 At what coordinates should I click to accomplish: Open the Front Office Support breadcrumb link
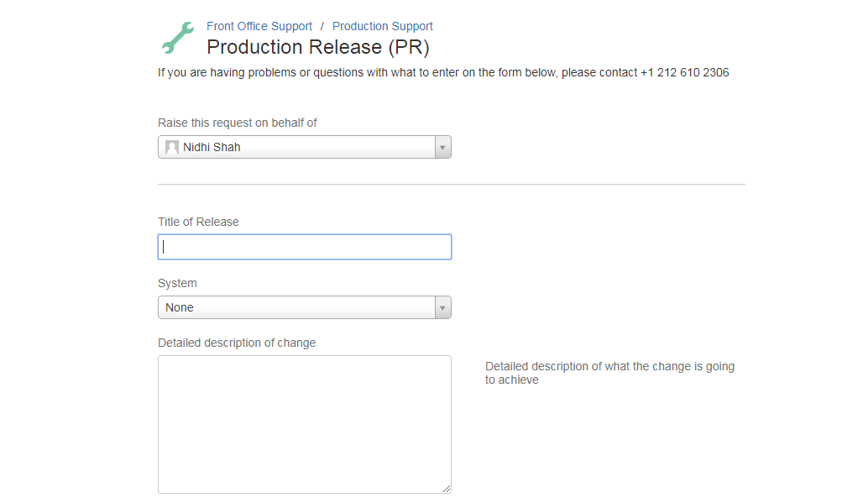[259, 26]
